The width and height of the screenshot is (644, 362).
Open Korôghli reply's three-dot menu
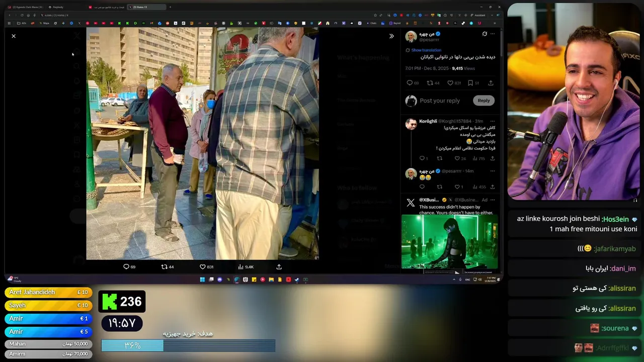pyautogui.click(x=493, y=121)
